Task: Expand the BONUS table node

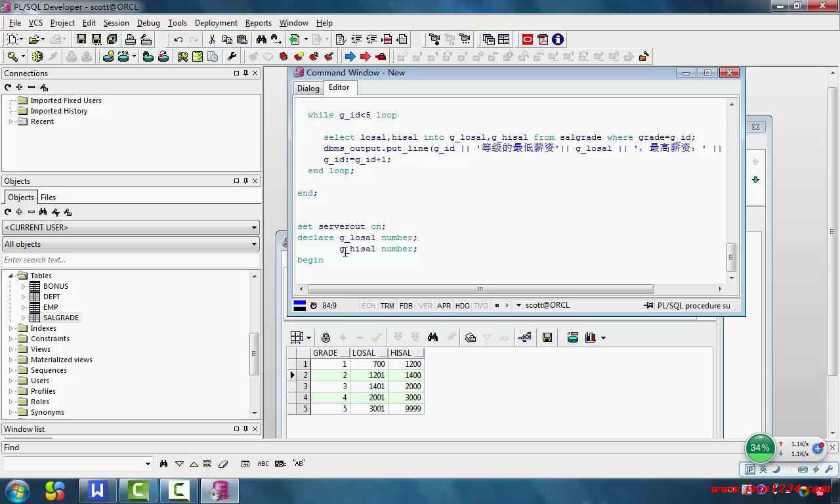Action: [24, 286]
